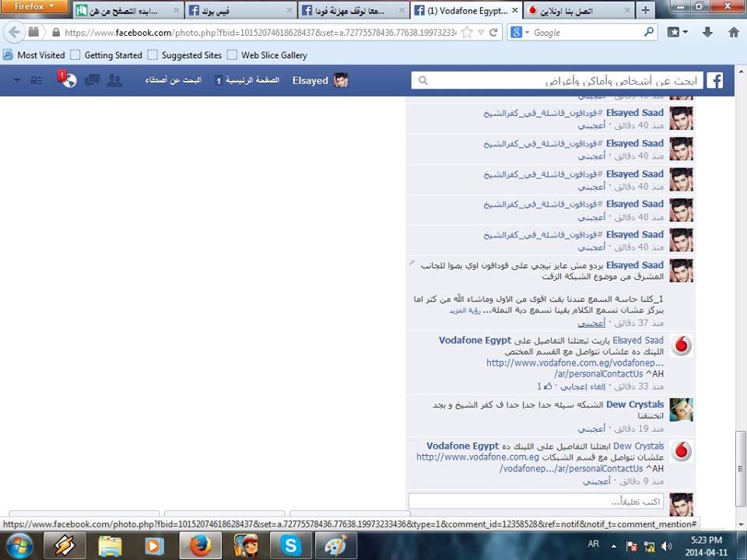
Task: Close the Vodafone Egypt tab
Action: (515, 10)
